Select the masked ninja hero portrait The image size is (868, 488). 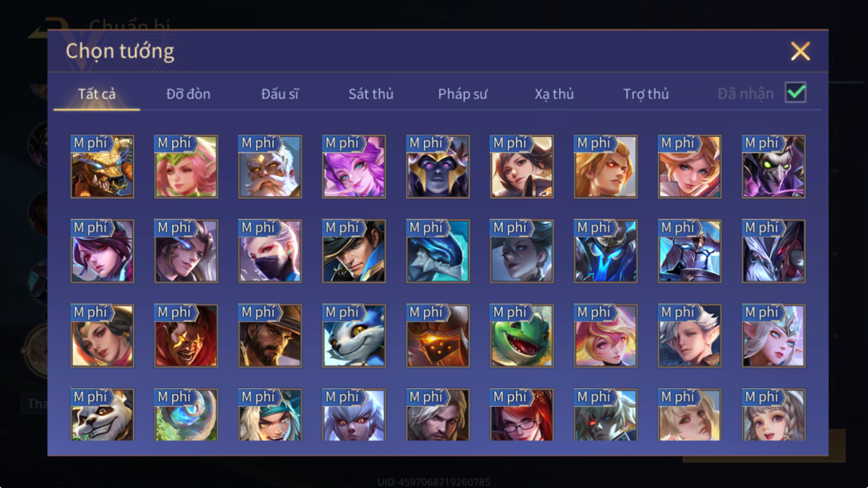point(270,251)
